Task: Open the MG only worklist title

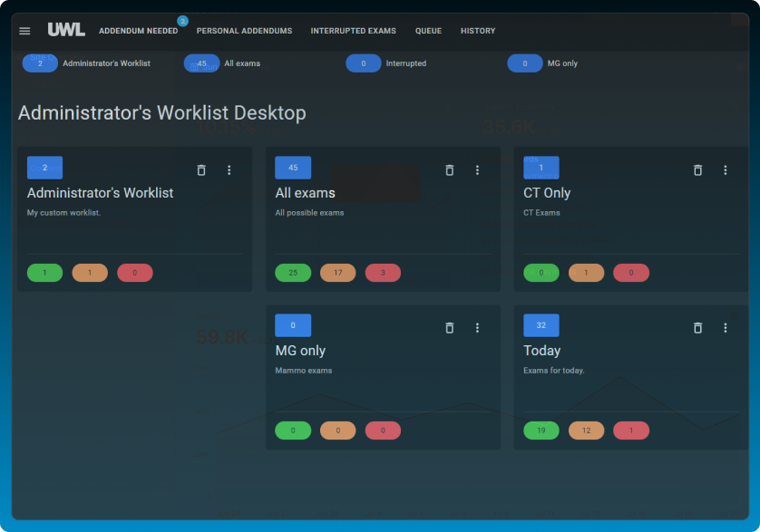Action: click(300, 351)
